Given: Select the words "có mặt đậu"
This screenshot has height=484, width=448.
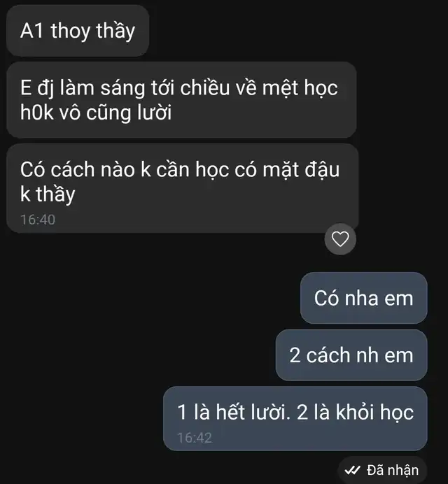Looking at the screenshot, I should [x=287, y=170].
